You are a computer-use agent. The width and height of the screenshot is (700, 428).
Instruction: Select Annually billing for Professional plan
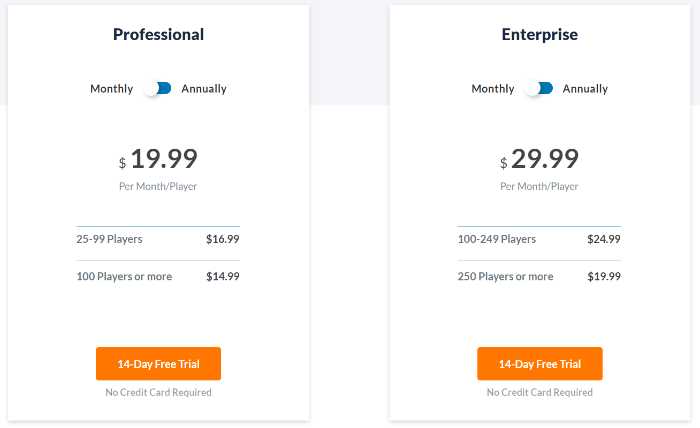click(204, 89)
